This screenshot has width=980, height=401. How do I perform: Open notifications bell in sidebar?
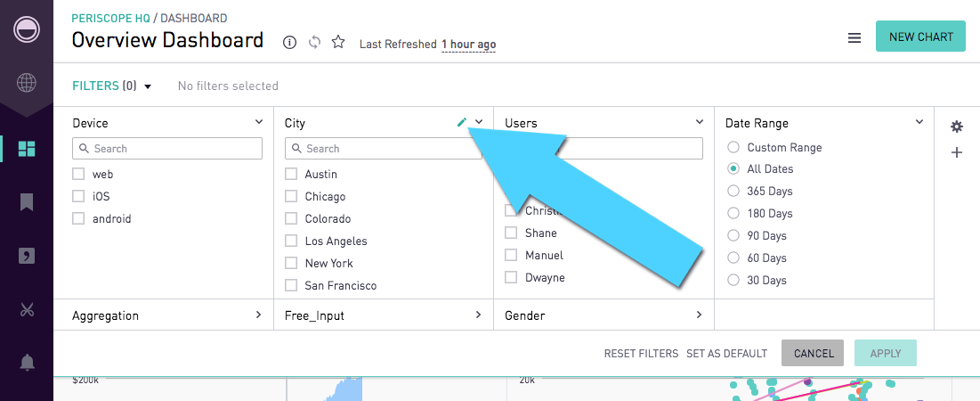coord(27,362)
